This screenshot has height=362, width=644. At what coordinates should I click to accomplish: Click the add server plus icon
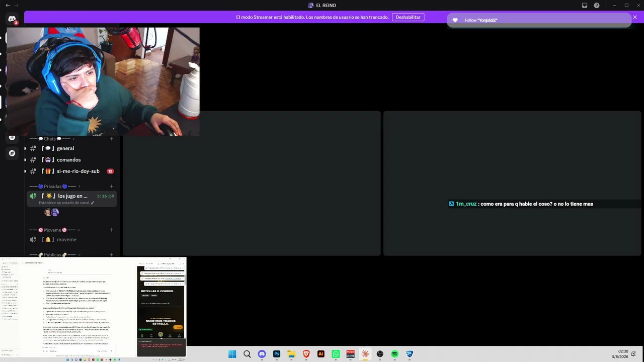point(12,137)
